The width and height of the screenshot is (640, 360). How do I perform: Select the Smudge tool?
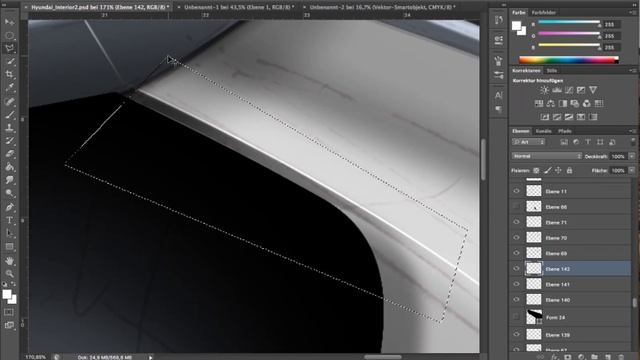pos(9,180)
